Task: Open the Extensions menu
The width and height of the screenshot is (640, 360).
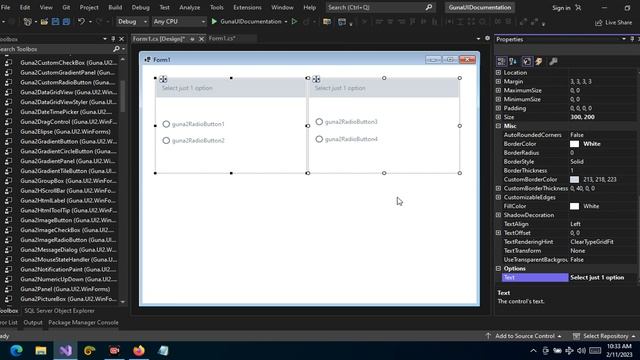Action: tap(247, 7)
